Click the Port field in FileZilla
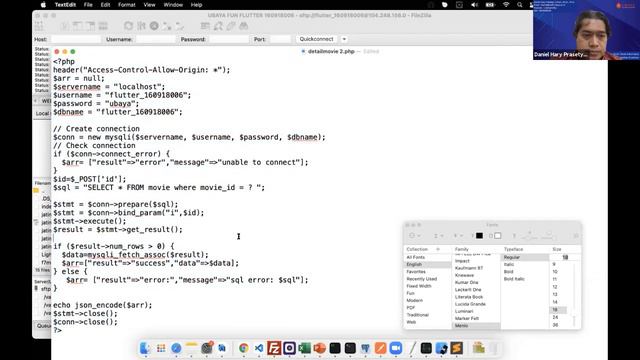 point(280,39)
